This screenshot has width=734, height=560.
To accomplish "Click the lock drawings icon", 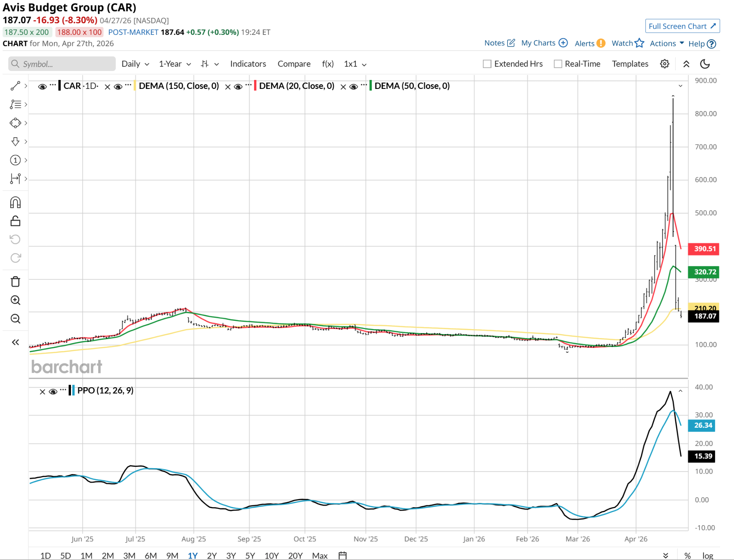I will pos(15,221).
